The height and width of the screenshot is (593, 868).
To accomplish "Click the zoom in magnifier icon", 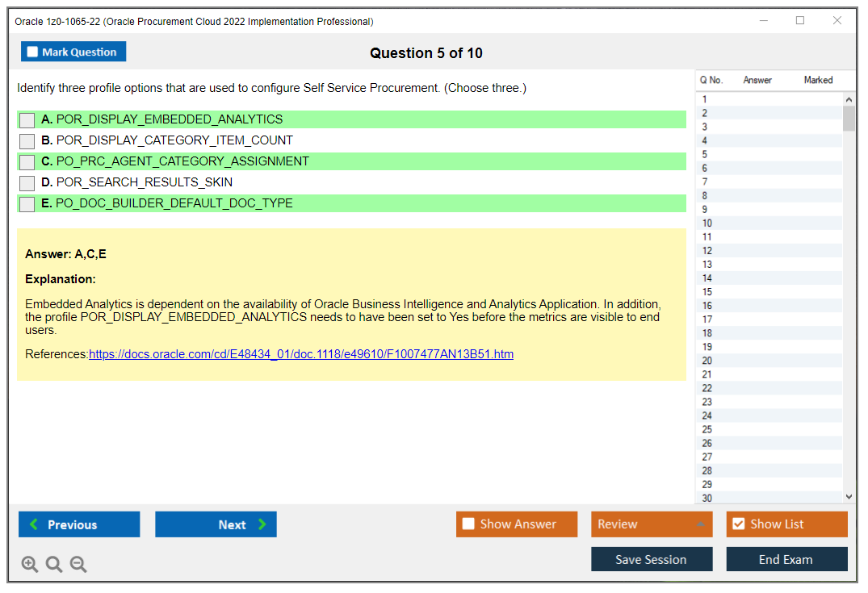I will [30, 564].
